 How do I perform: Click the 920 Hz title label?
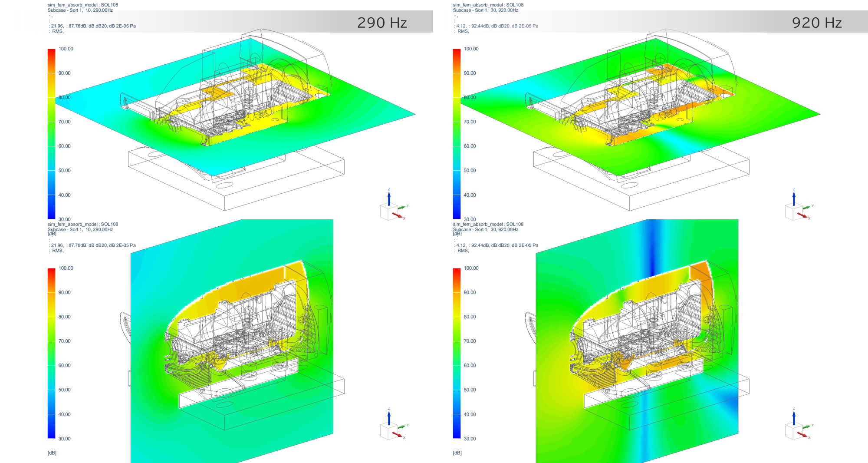pos(817,23)
